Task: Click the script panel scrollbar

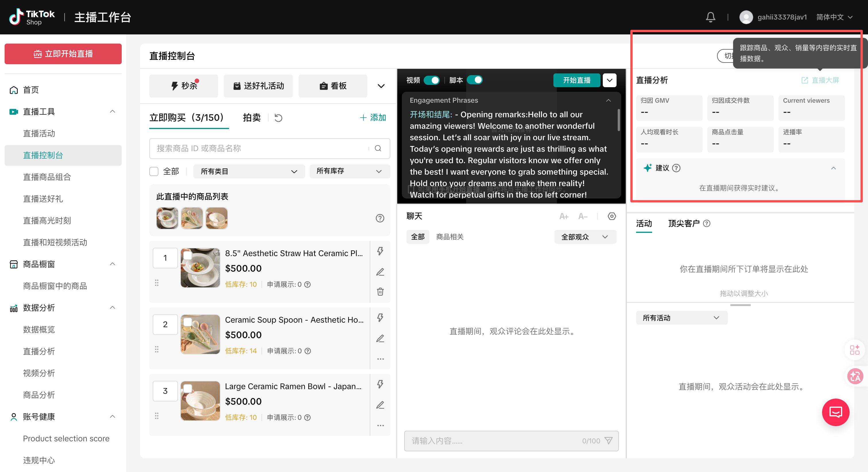Action: click(618, 120)
